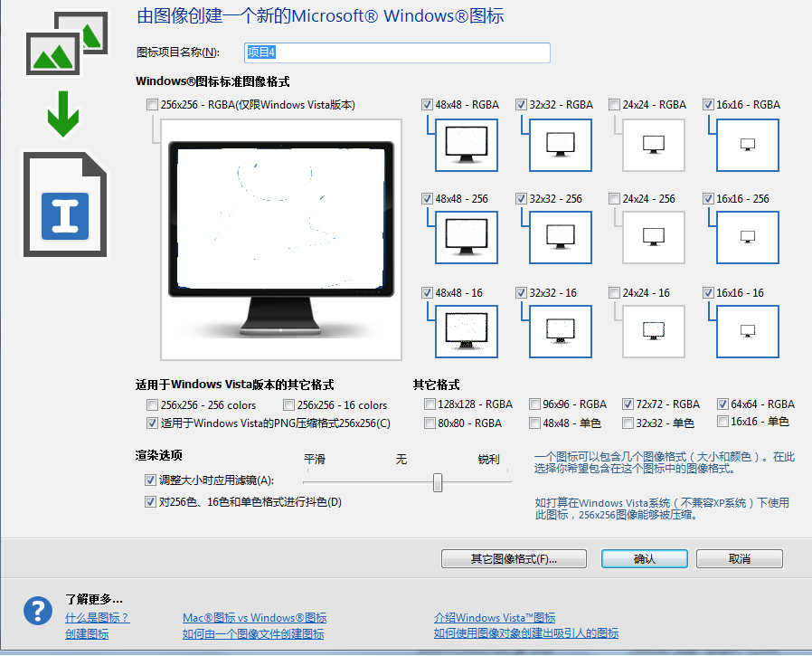Check the 24x24 - RGBA format
Viewport: 812px width, 656px height.
coord(614,105)
